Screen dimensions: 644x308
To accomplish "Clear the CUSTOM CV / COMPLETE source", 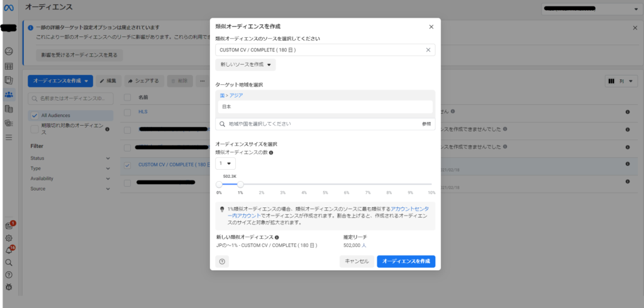I will (x=428, y=50).
